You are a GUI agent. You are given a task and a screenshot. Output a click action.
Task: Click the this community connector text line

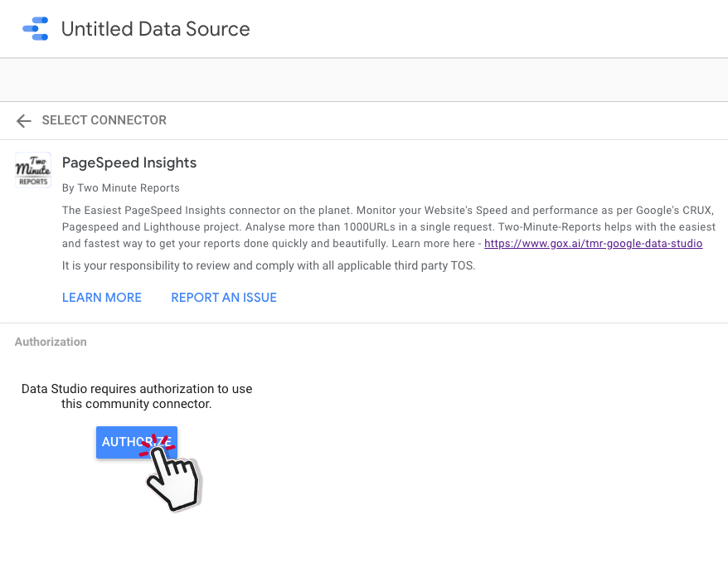[x=137, y=404]
